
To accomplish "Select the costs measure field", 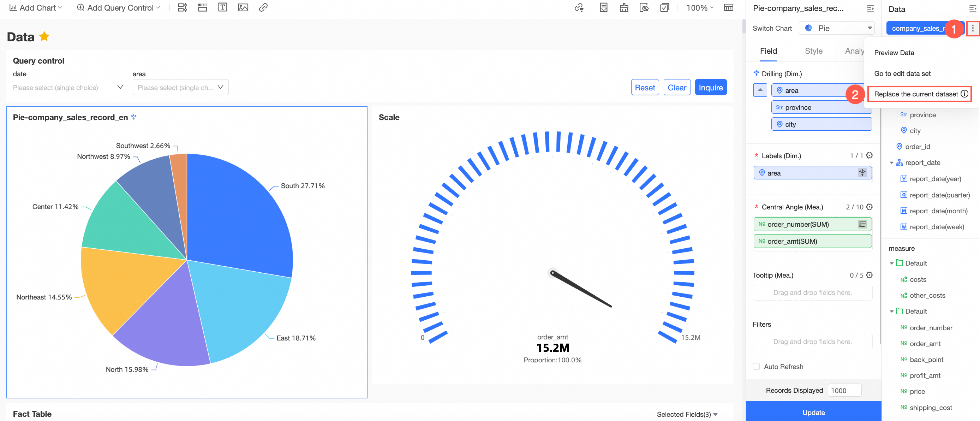I will tap(918, 279).
